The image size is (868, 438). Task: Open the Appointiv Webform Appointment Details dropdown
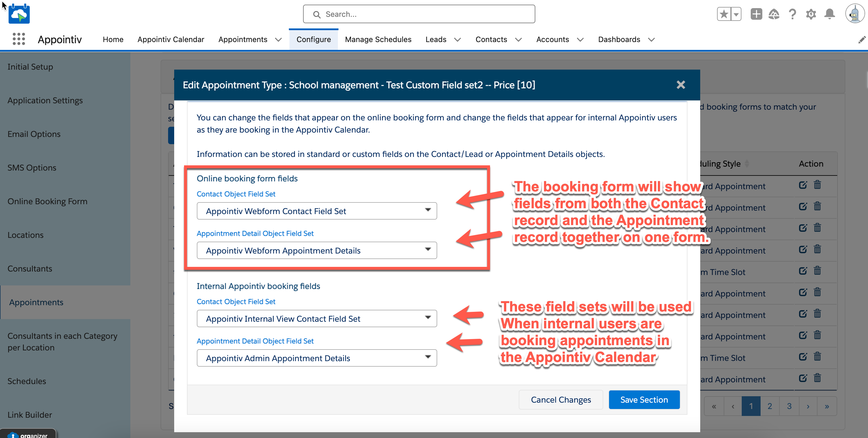point(317,251)
